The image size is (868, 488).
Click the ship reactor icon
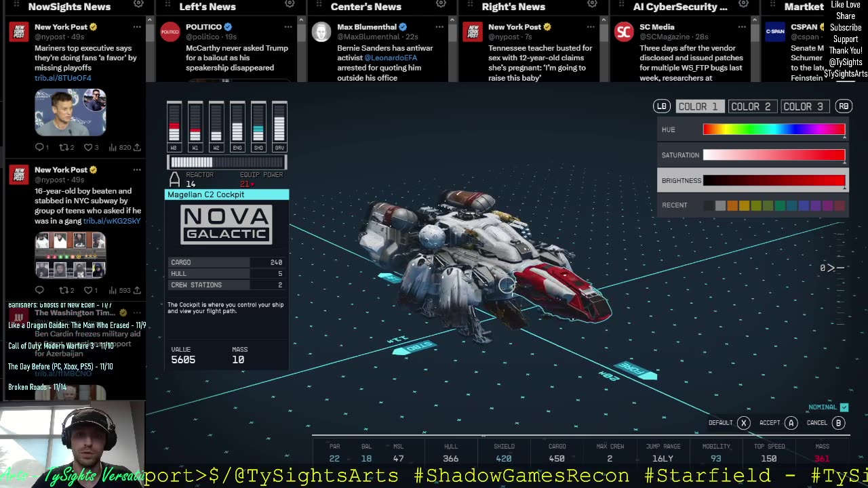(x=174, y=180)
